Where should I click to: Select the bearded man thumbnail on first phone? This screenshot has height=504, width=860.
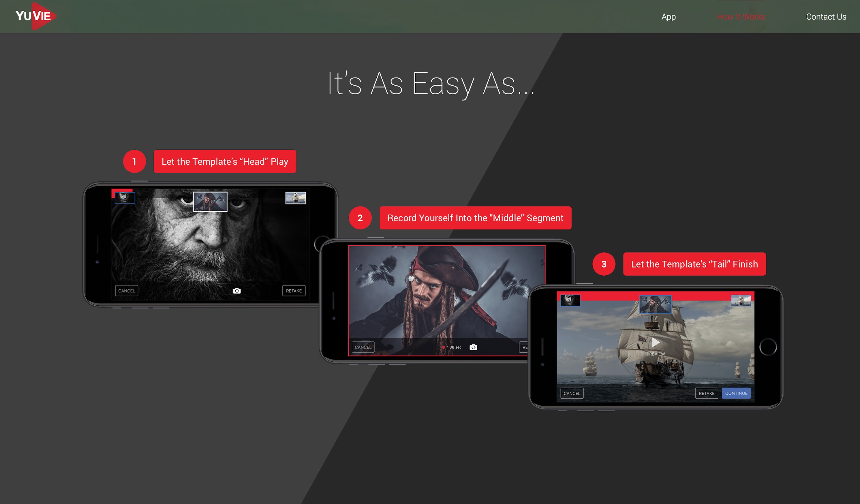(x=125, y=198)
